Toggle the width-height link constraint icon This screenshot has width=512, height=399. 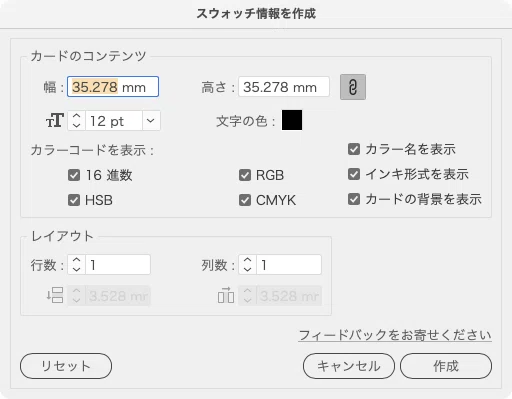(353, 87)
